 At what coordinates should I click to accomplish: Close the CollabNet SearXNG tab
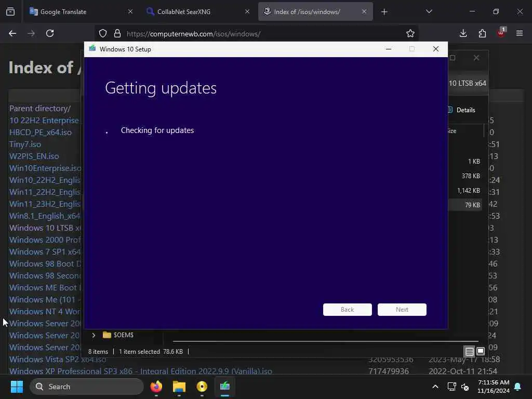(247, 12)
